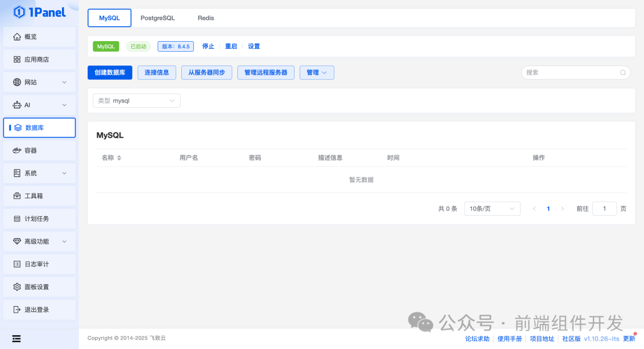
Task: Click the 日志审计 log icon
Action: coord(17,264)
